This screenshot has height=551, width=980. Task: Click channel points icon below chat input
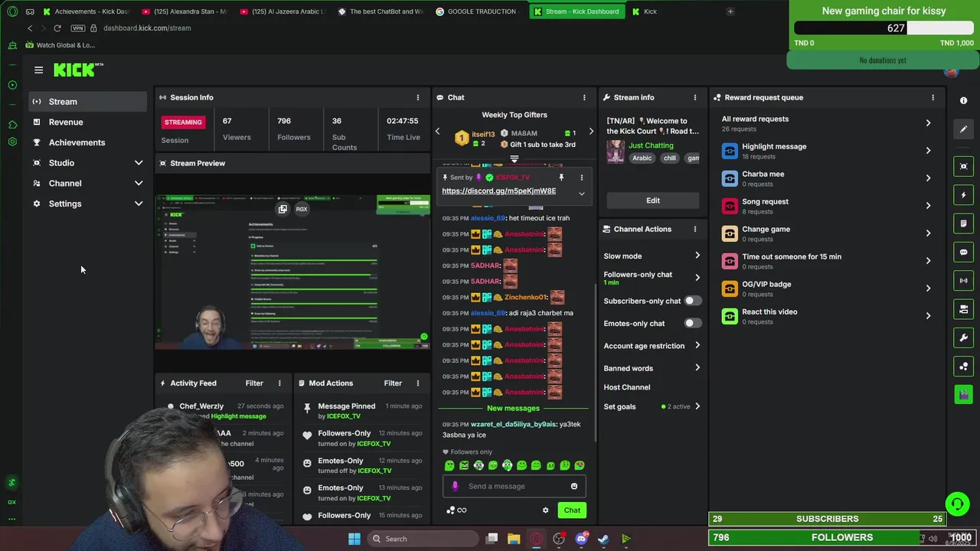click(x=457, y=510)
